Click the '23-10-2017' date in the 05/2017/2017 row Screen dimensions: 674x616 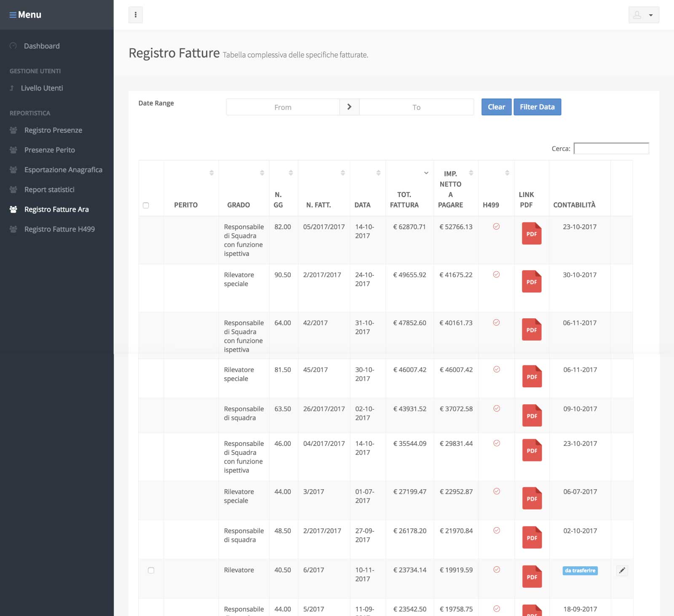tap(580, 227)
